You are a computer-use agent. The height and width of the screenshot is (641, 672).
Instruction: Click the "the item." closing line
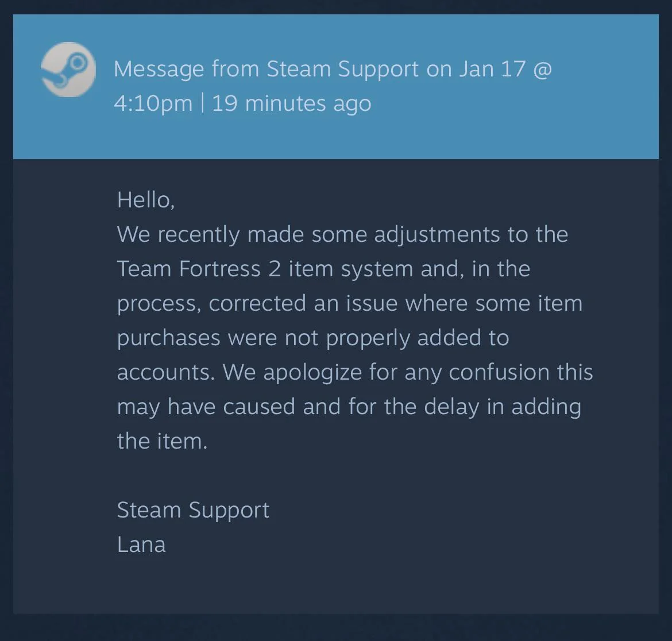coord(162,441)
